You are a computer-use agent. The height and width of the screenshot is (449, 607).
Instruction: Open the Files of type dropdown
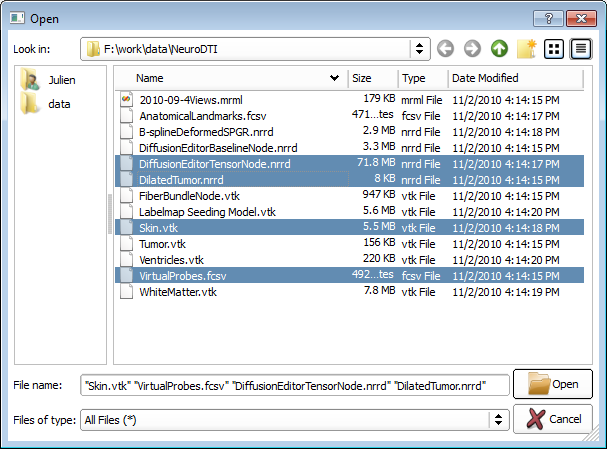pos(499,421)
